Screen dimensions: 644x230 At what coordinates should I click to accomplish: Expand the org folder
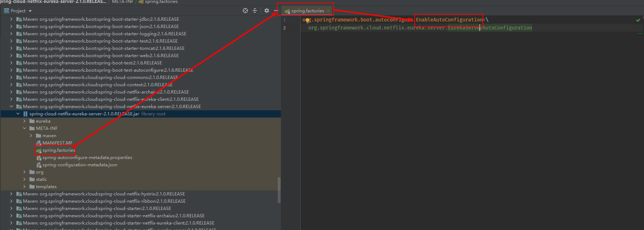24,172
